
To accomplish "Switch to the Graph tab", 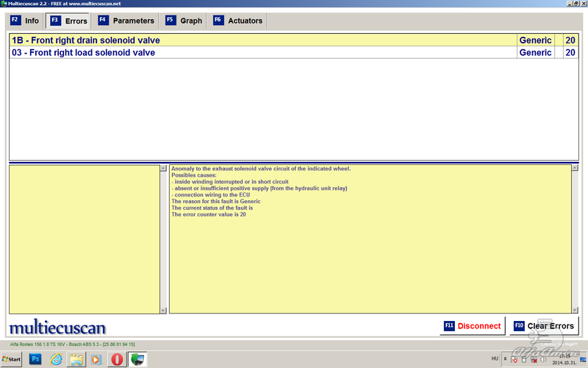I will 184,21.
